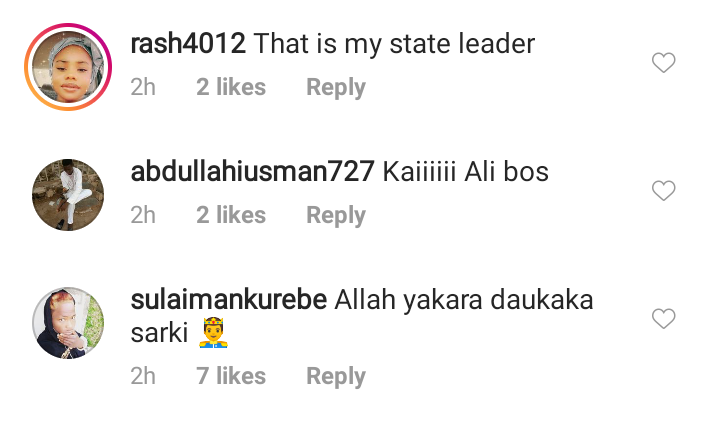Open the rash4012 username link
The width and height of the screenshot is (720, 429).
click(188, 44)
